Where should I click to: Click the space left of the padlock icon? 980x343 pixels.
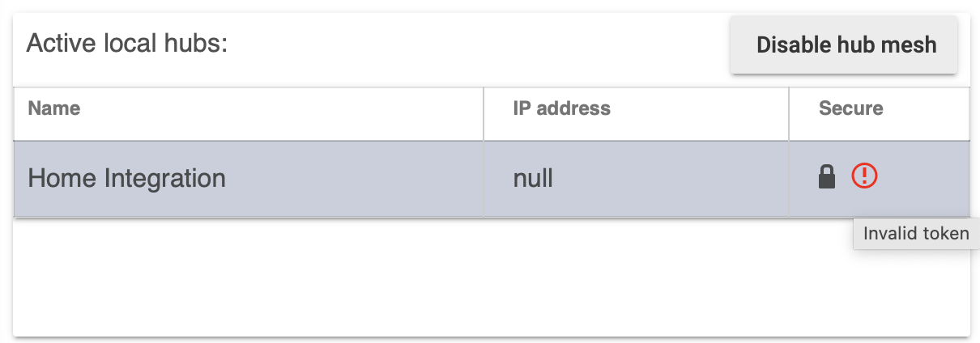coord(803,178)
